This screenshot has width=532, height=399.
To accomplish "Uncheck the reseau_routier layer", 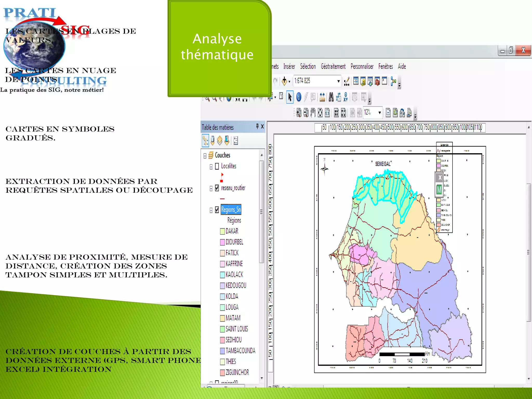I will click(217, 188).
